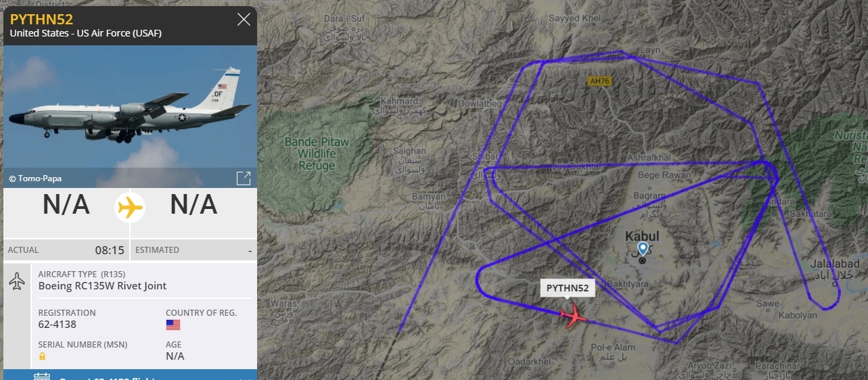Image resolution: width=868 pixels, height=380 pixels.
Task: Open the Tomo-Papa photo credit
Action: [35, 179]
